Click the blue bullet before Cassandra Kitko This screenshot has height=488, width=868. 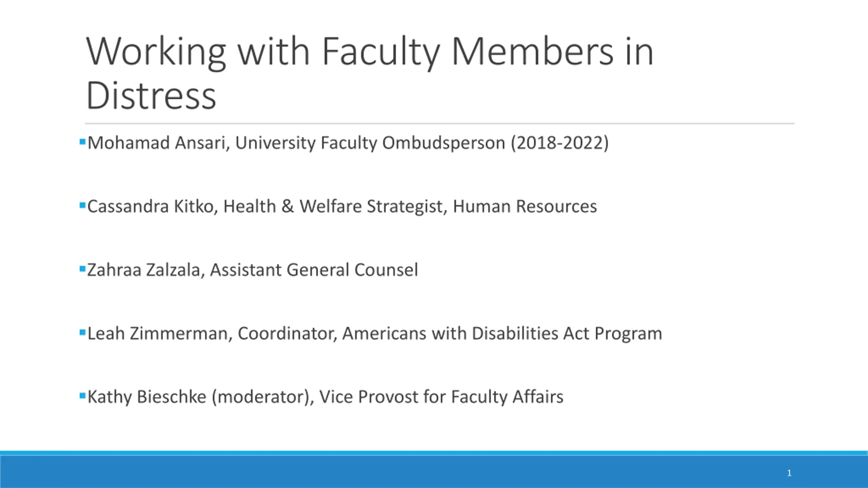[x=82, y=205]
